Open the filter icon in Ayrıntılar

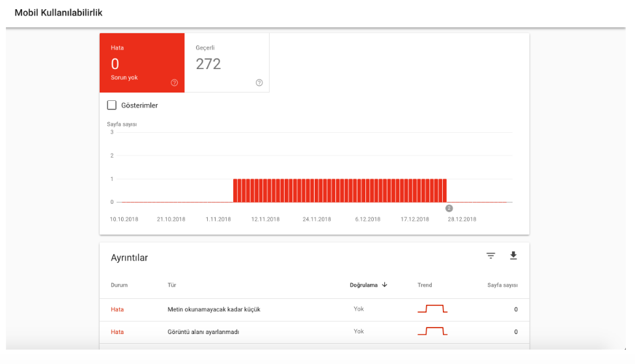pyautogui.click(x=490, y=255)
